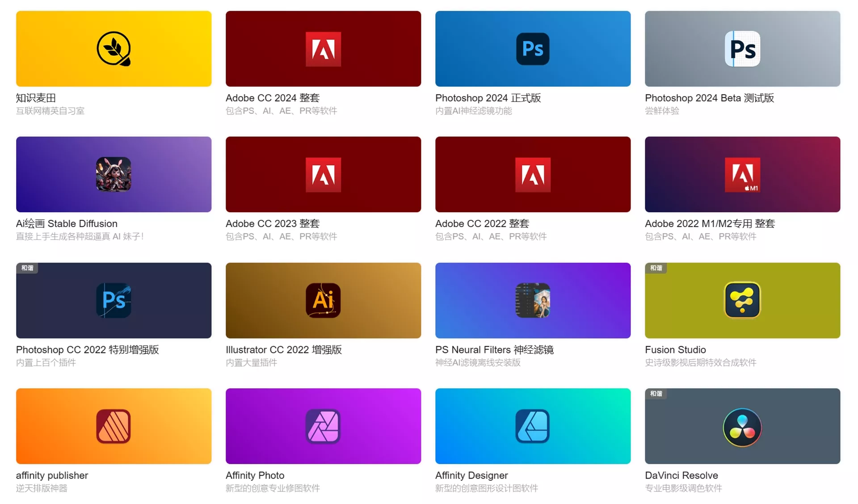Viewport: 858px width, 504px height.
Task: Open Adobe 2022 M1/M2专用 整套 title
Action: click(710, 223)
